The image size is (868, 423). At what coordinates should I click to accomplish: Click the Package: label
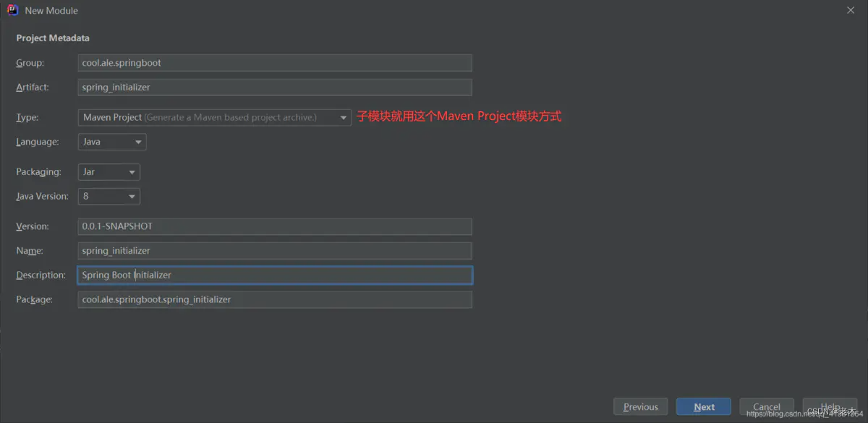pyautogui.click(x=34, y=299)
